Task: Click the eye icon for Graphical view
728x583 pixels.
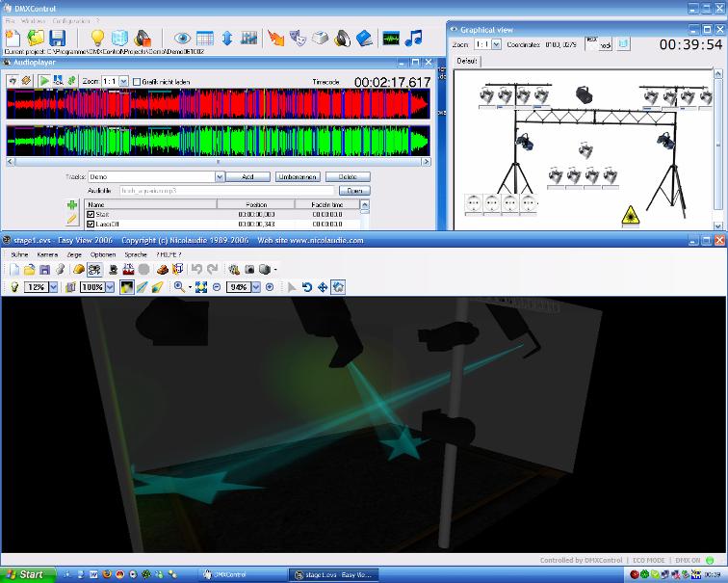Action: click(x=182, y=39)
